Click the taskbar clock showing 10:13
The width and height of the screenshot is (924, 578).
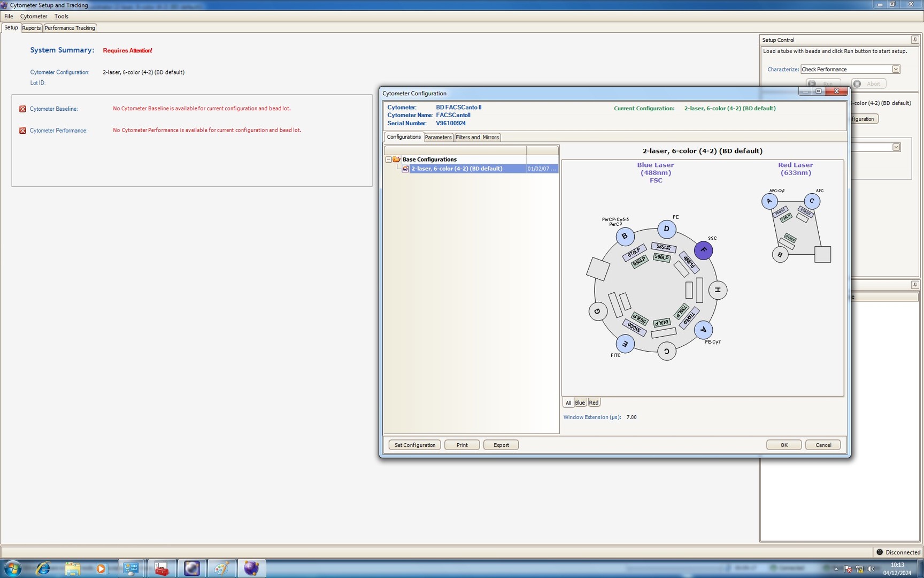point(897,565)
